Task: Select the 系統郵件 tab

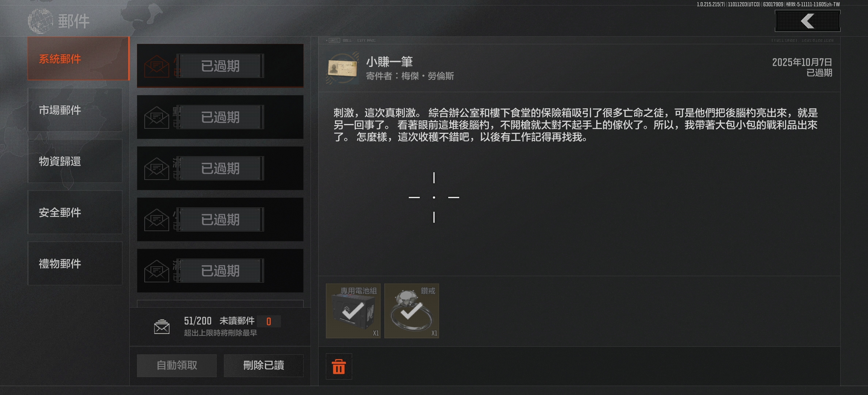Action: click(78, 59)
